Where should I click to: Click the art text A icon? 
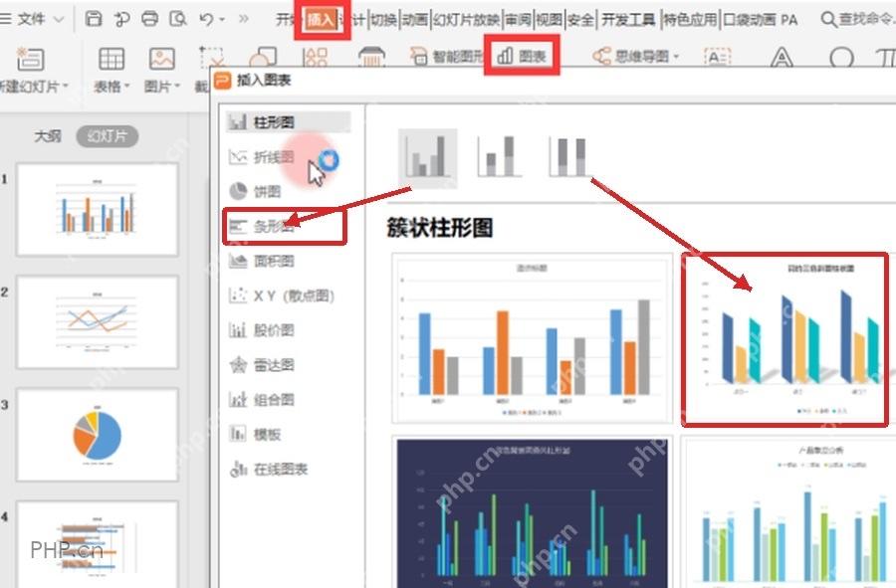pyautogui.click(x=782, y=57)
